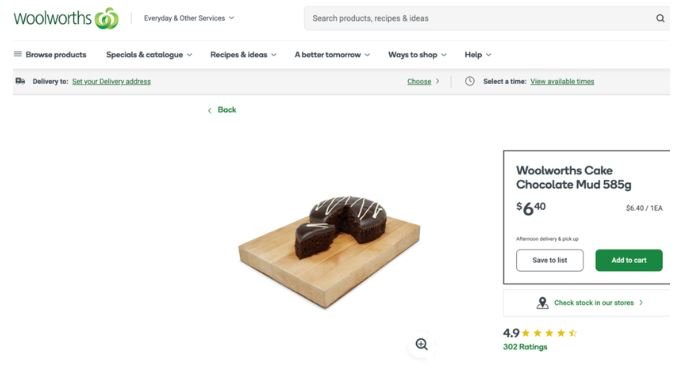Image resolution: width=681 pixels, height=371 pixels.
Task: Click the star rating icons
Action: pos(549,333)
